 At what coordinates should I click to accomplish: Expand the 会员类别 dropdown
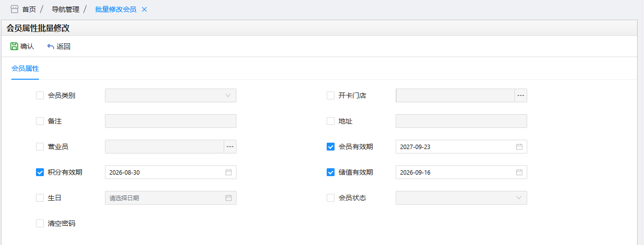click(170, 95)
